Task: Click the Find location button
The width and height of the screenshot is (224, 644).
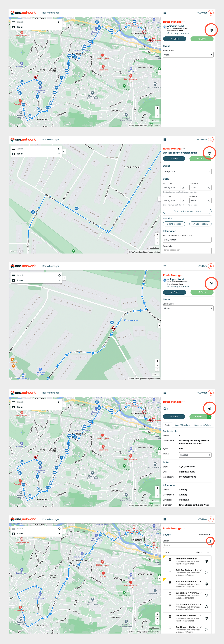Action: coord(174,224)
